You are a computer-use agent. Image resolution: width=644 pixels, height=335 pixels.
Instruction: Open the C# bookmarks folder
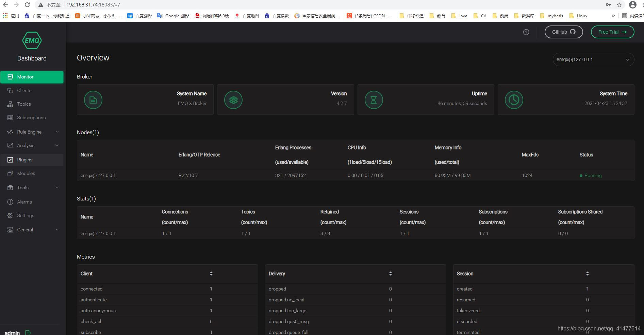click(480, 16)
